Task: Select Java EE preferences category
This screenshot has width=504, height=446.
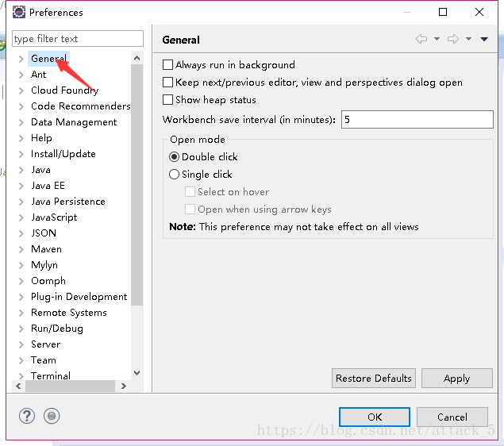Action: click(x=48, y=186)
